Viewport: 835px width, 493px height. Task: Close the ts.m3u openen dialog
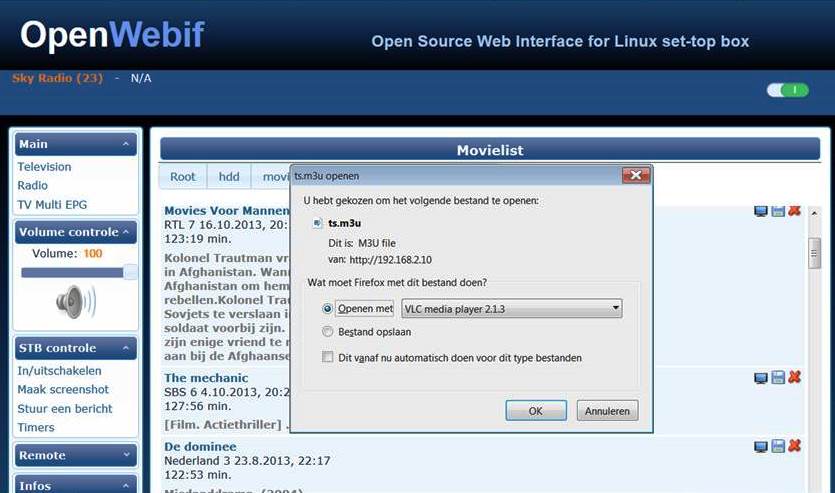[636, 175]
